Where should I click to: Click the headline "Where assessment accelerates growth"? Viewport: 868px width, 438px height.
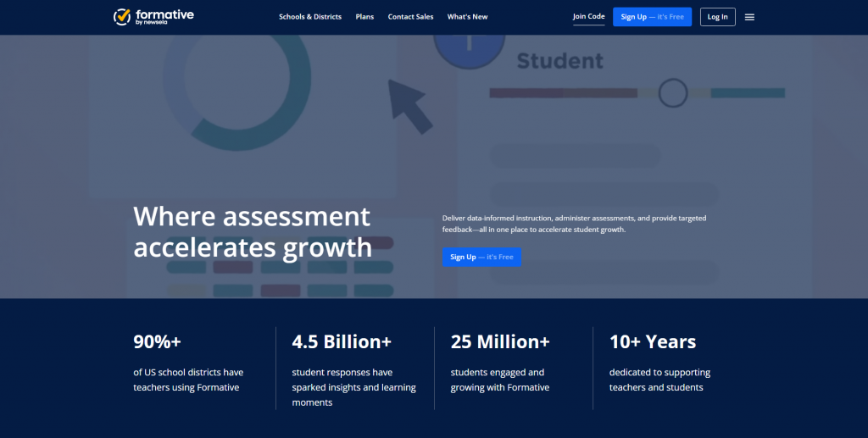point(253,232)
